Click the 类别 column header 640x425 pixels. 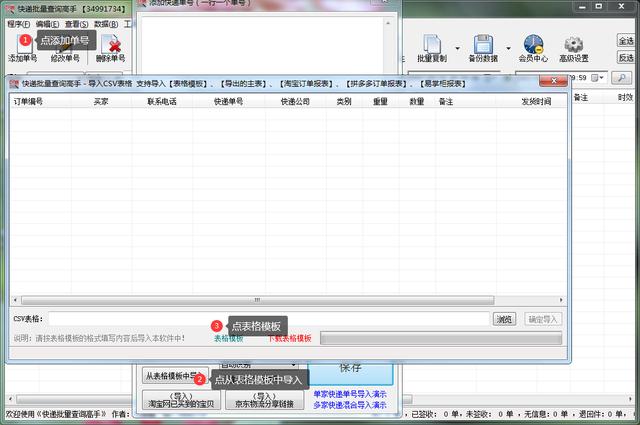[344, 102]
